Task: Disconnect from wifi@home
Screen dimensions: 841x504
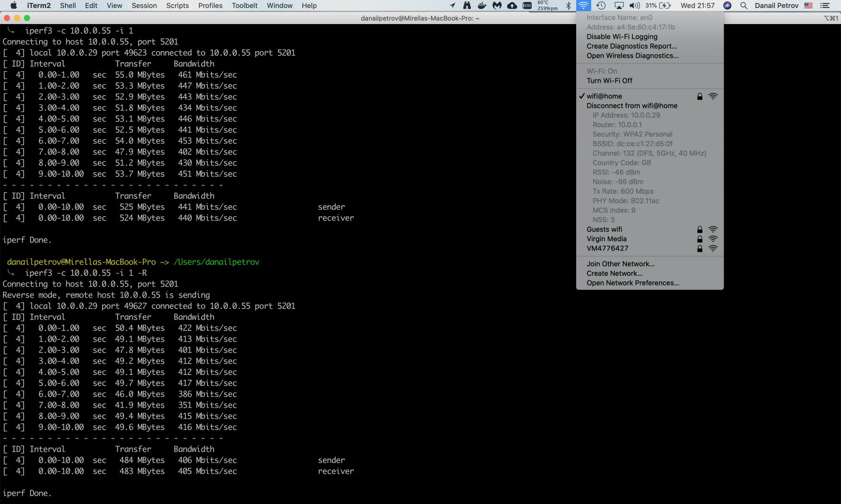Action: tap(632, 106)
